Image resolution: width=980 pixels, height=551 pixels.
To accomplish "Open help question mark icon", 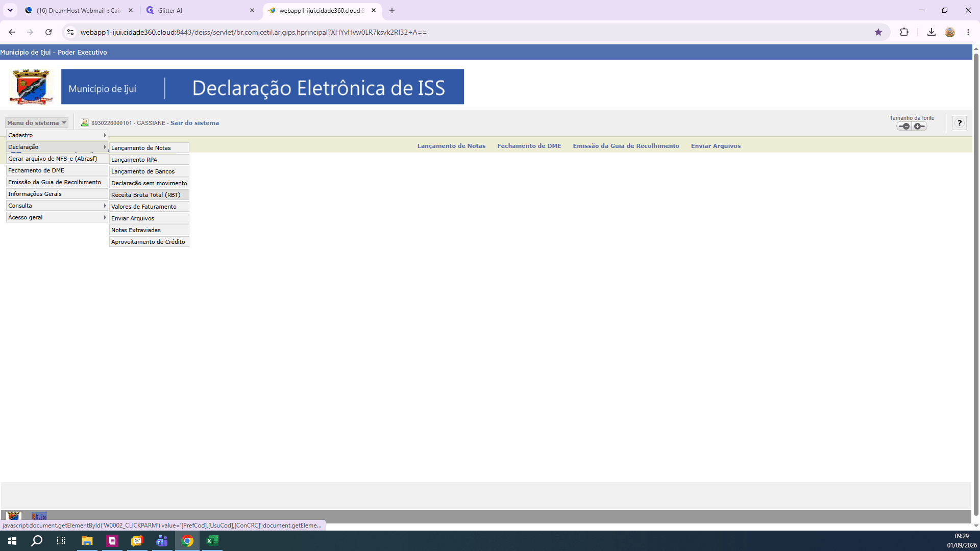I will (x=960, y=123).
